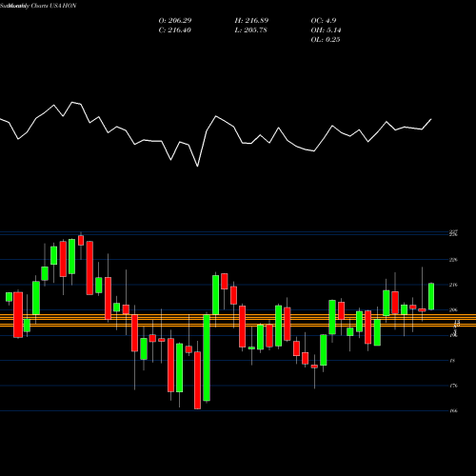Viewport: 476px width, 476px height.
Task: Click the close price "C: 216.40"
Action: coord(174,30)
